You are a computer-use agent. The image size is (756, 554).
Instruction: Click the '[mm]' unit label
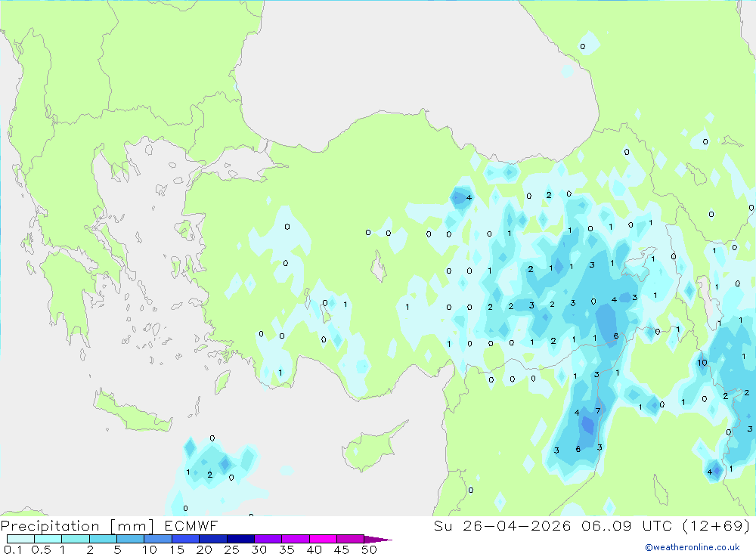pos(132,526)
